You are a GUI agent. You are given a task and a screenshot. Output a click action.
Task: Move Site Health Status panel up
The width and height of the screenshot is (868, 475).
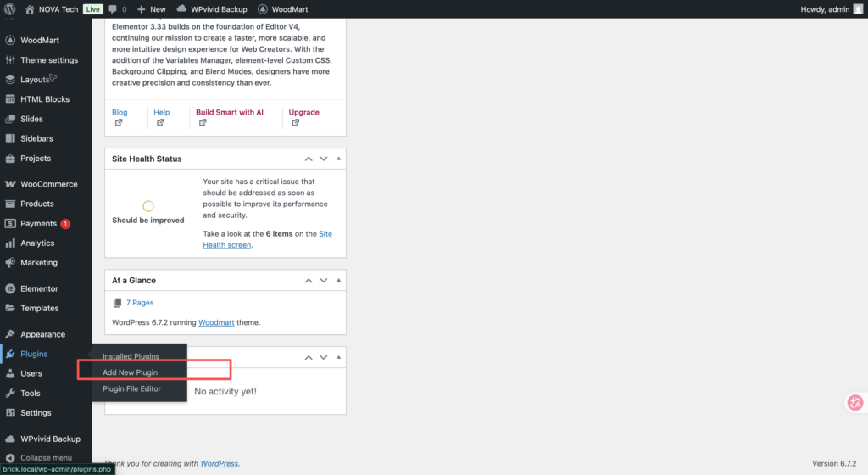[309, 159]
